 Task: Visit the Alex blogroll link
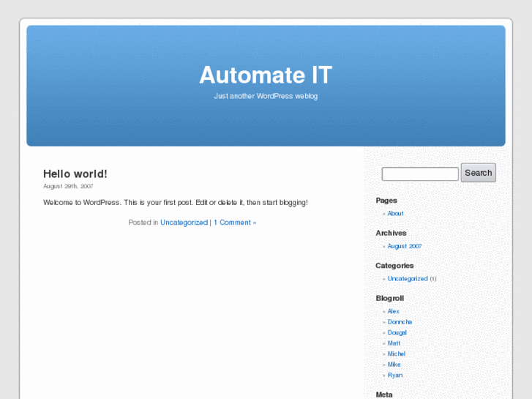tap(394, 311)
